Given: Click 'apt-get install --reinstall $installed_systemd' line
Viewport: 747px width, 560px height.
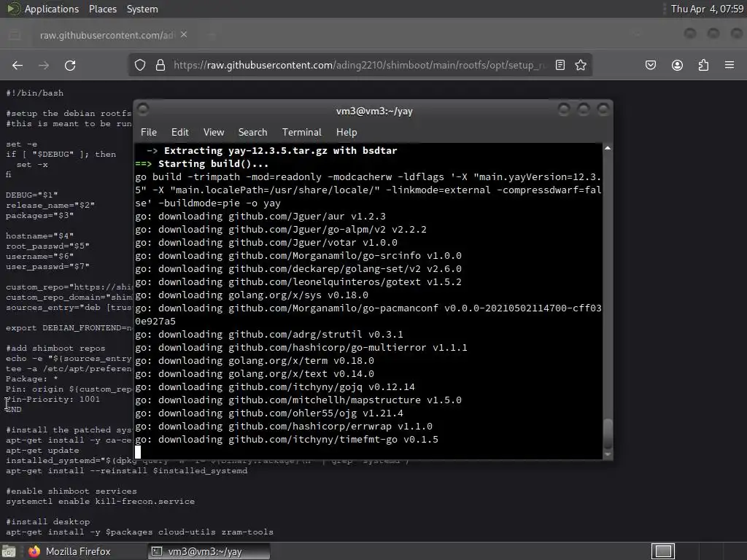Looking at the screenshot, I should [127, 470].
